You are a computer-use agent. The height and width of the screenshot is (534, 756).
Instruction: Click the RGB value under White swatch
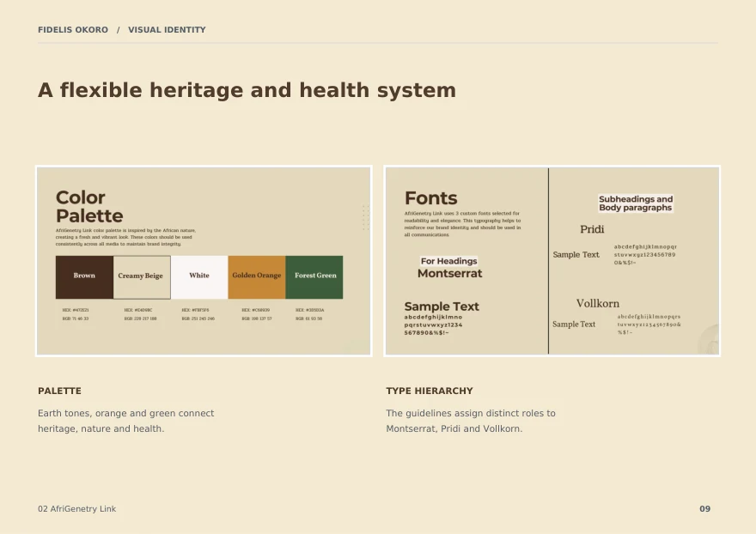coord(198,319)
